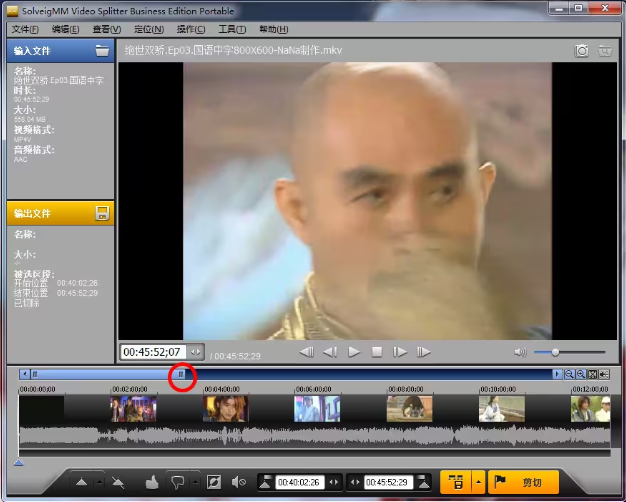Click the blue marker at the timeline start
This screenshot has width=626, height=502.
(18, 462)
